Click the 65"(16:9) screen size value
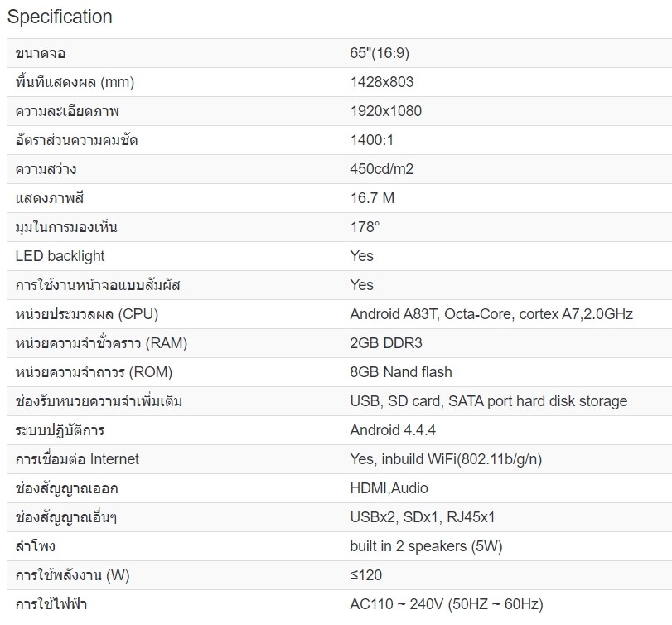The height and width of the screenshot is (625, 672). point(380,54)
